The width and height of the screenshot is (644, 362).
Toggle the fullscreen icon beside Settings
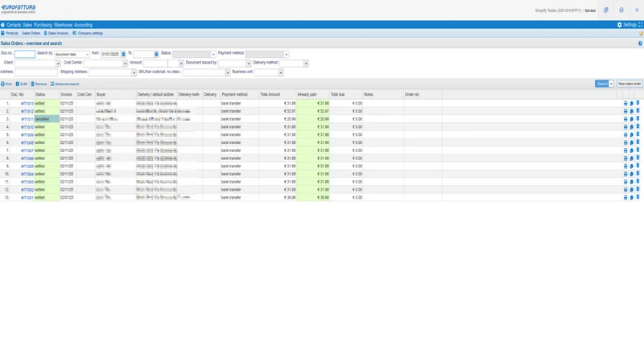click(640, 25)
